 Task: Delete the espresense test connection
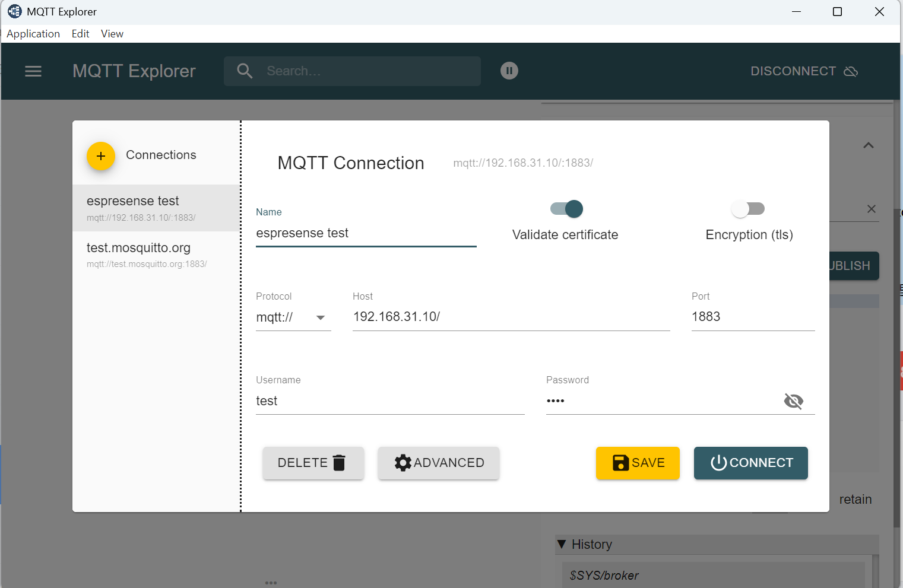[313, 463]
